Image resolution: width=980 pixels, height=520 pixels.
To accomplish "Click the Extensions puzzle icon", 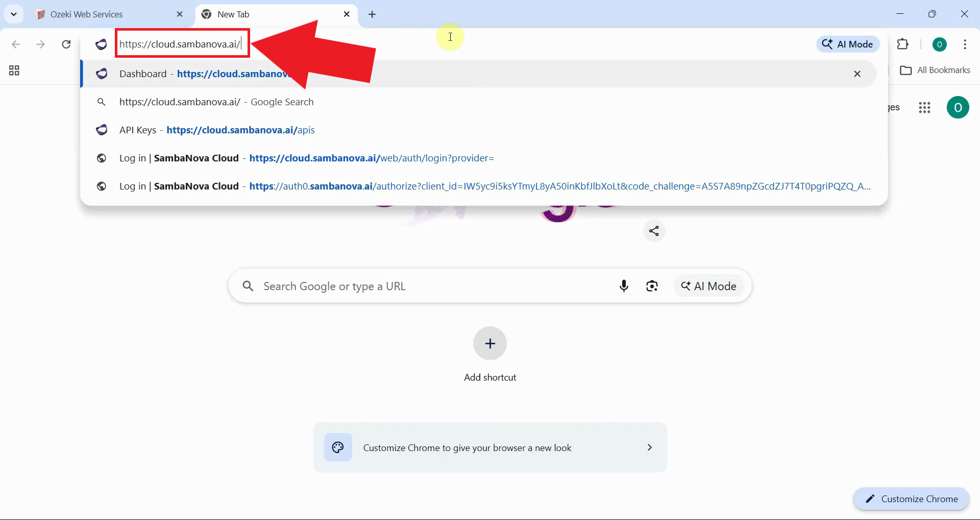I will [903, 44].
